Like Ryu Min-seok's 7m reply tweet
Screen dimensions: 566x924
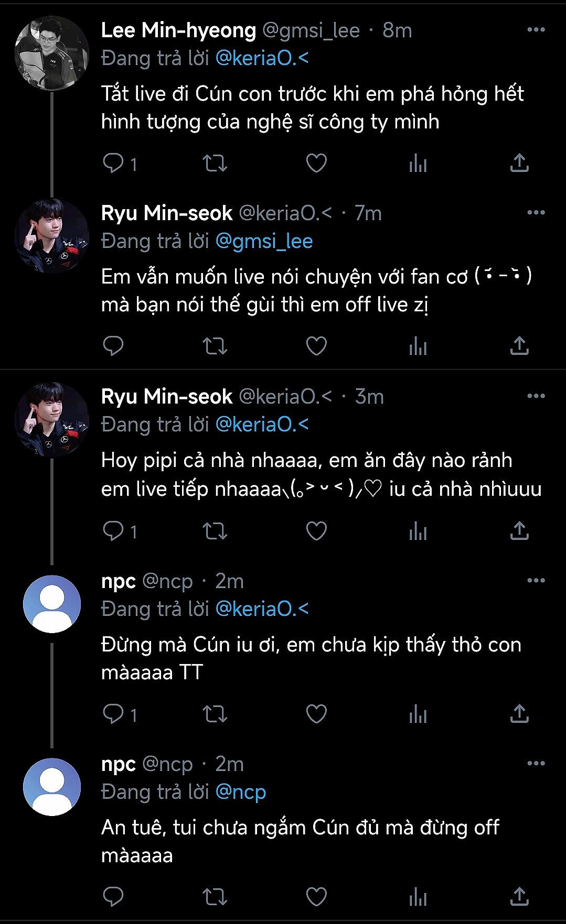(x=316, y=346)
